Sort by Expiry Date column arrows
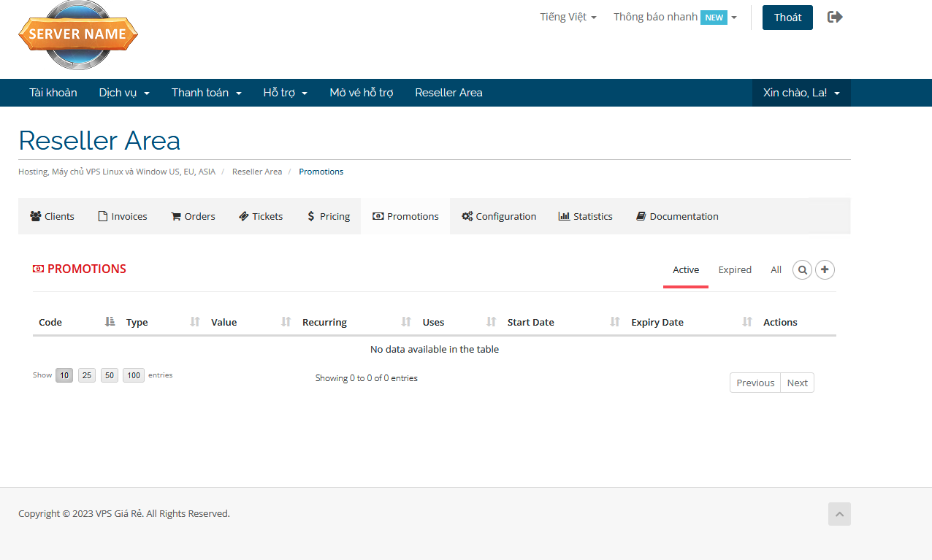The image size is (932, 560). pyautogui.click(x=746, y=322)
